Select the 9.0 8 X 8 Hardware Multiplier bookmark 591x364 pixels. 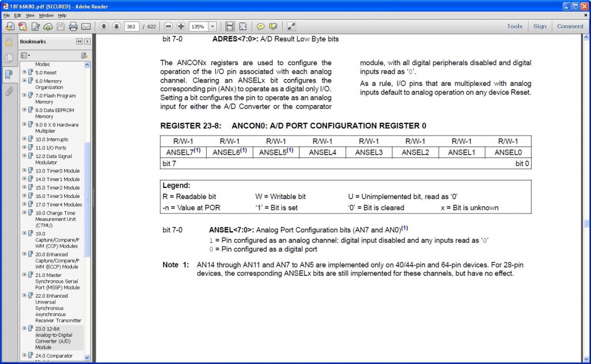coord(57,127)
